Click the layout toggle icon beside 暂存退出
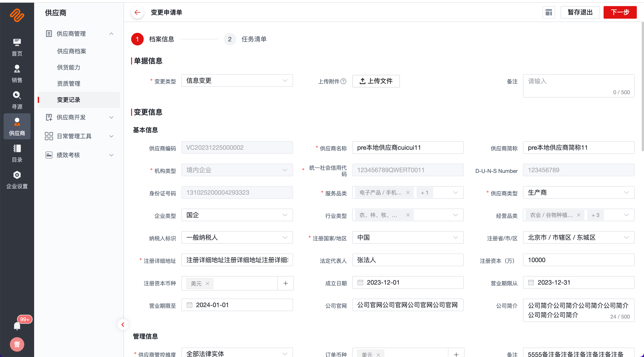This screenshot has width=644, height=357. tap(549, 12)
